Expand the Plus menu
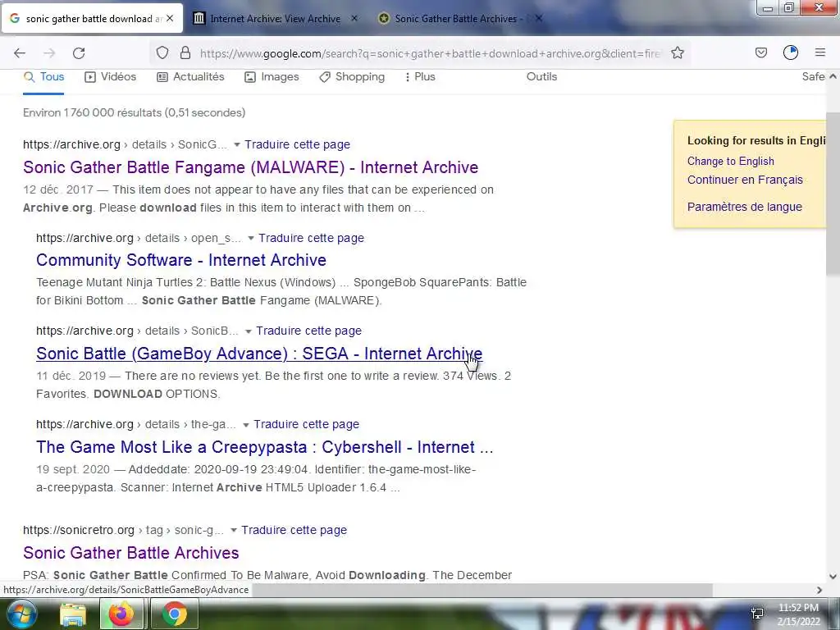The image size is (840, 630). [420, 77]
